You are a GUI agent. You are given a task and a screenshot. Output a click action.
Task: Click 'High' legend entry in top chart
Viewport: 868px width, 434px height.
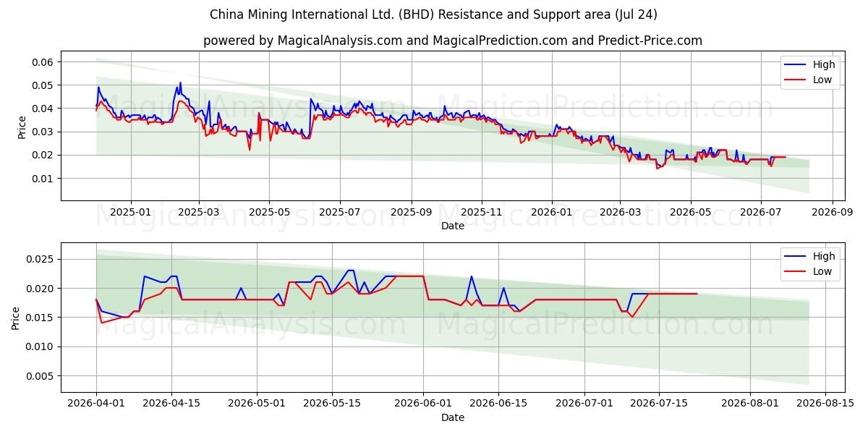pyautogui.click(x=824, y=64)
